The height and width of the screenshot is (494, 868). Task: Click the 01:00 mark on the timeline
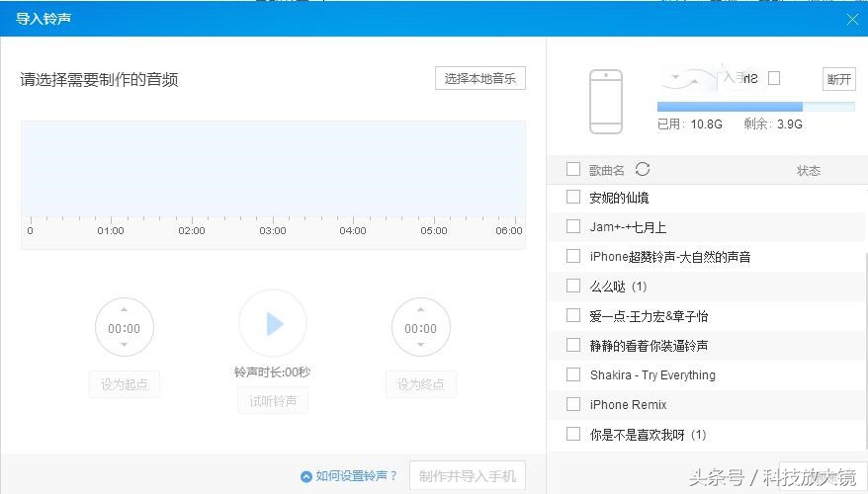pyautogui.click(x=111, y=230)
